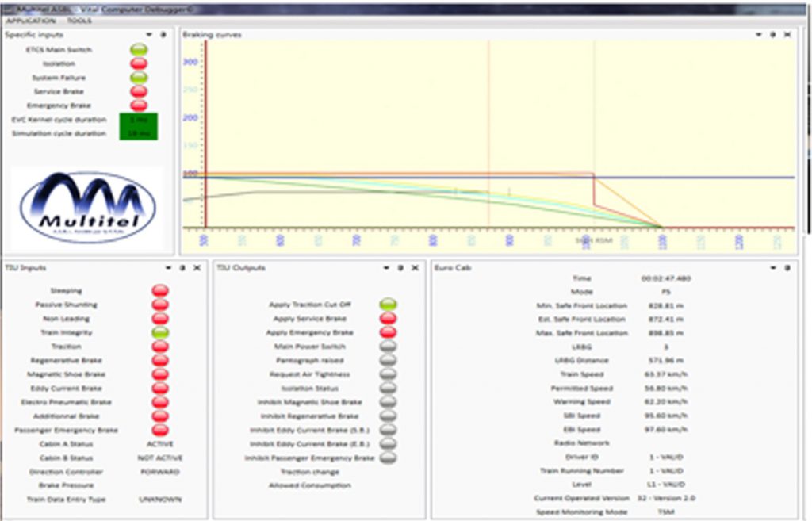Open the Euro Cab panel dropdown menu
The height and width of the screenshot is (521, 812).
[x=772, y=268]
